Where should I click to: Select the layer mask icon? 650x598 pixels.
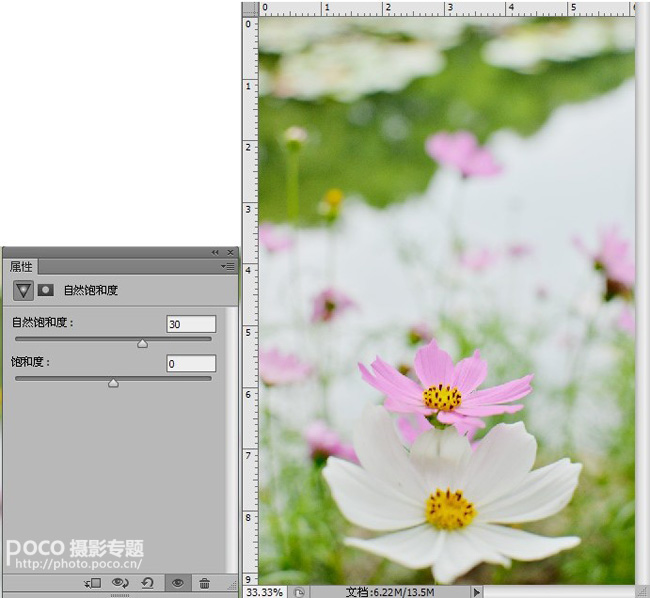click(x=46, y=290)
